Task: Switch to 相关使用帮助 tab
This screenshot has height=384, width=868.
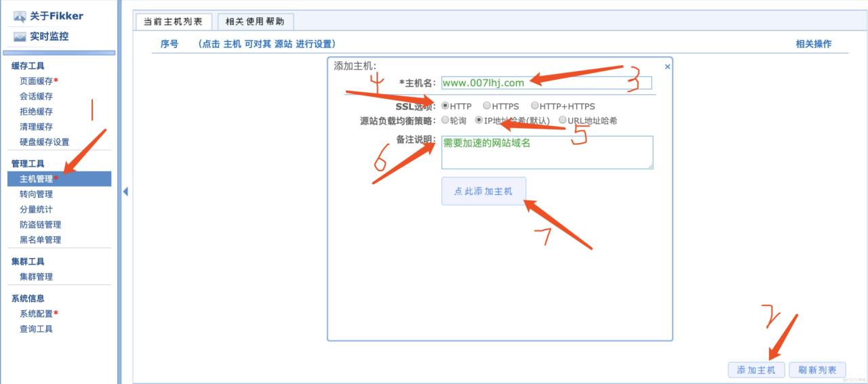Action: (255, 22)
